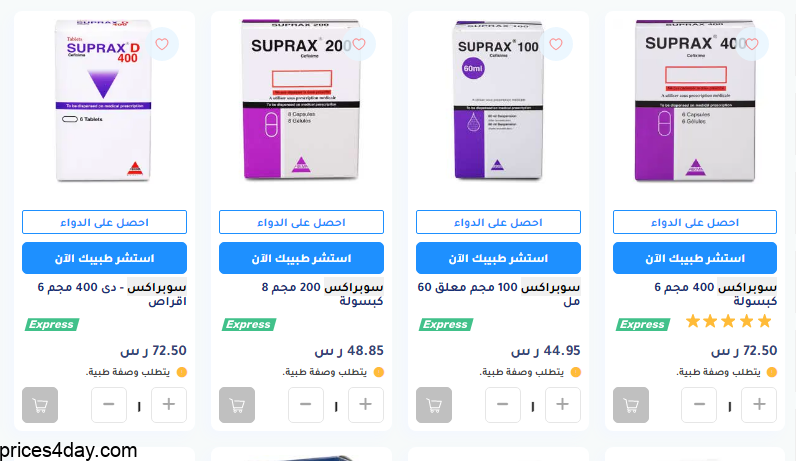The image size is (796, 461).
Task: Increase quantity of Suprax D 400 tablets
Action: click(169, 405)
